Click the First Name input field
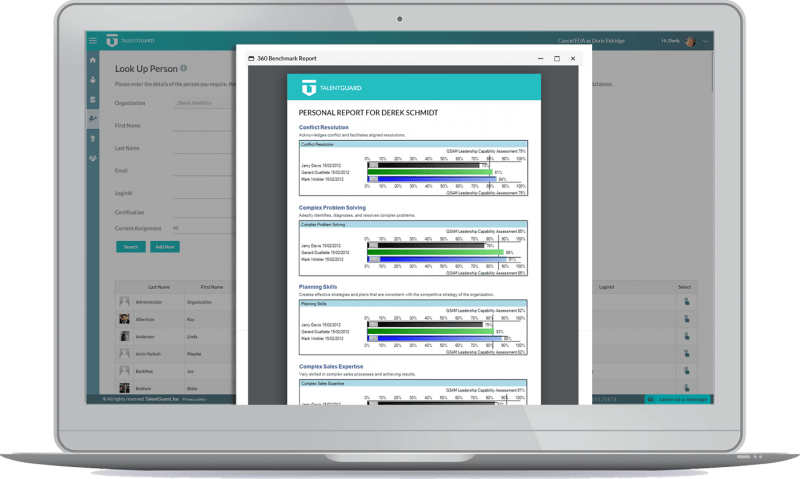 pyautogui.click(x=200, y=125)
